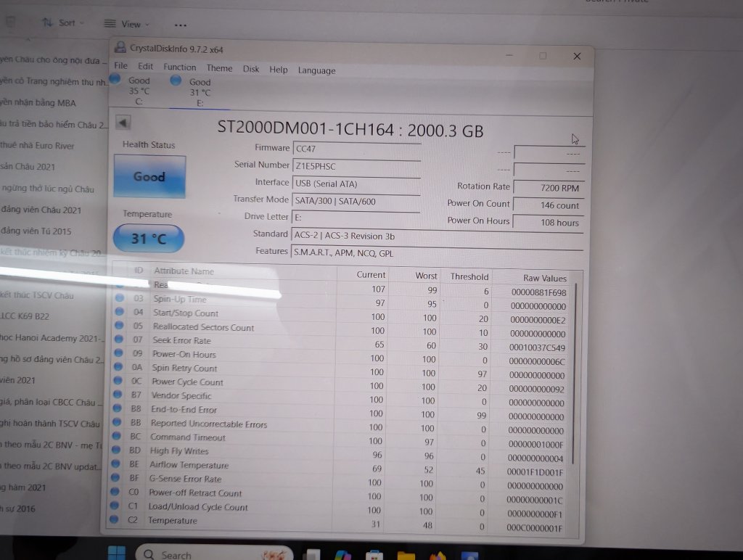The image size is (743, 560).
Task: Click the SMART attribute list vertical scrollbar
Action: 575,374
